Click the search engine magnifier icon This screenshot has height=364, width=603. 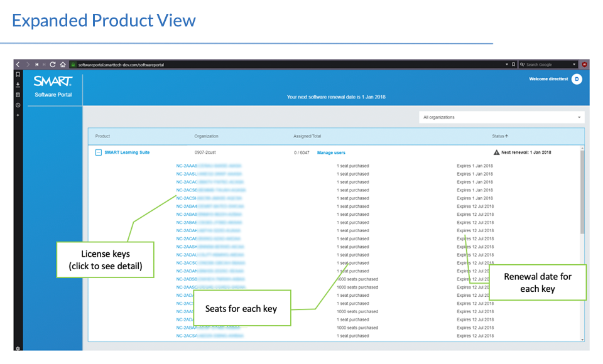point(522,65)
